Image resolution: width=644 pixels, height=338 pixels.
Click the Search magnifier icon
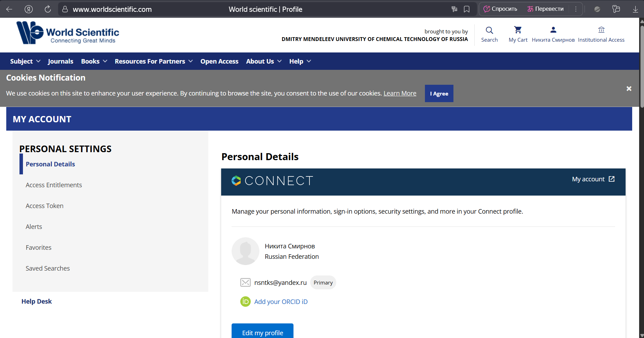coord(489,31)
